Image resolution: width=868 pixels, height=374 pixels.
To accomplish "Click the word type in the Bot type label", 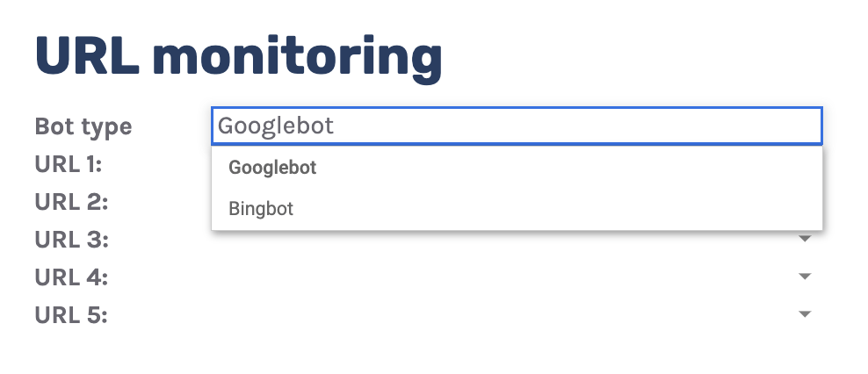I will point(106,127).
